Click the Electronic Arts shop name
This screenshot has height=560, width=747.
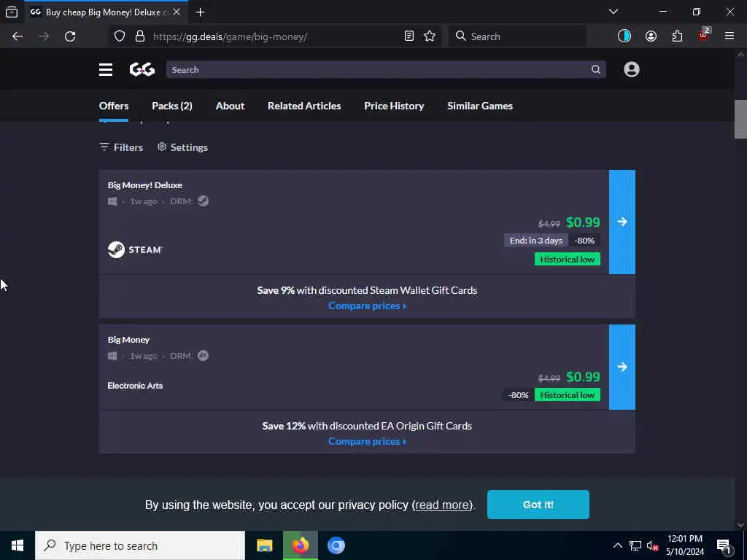[135, 386]
